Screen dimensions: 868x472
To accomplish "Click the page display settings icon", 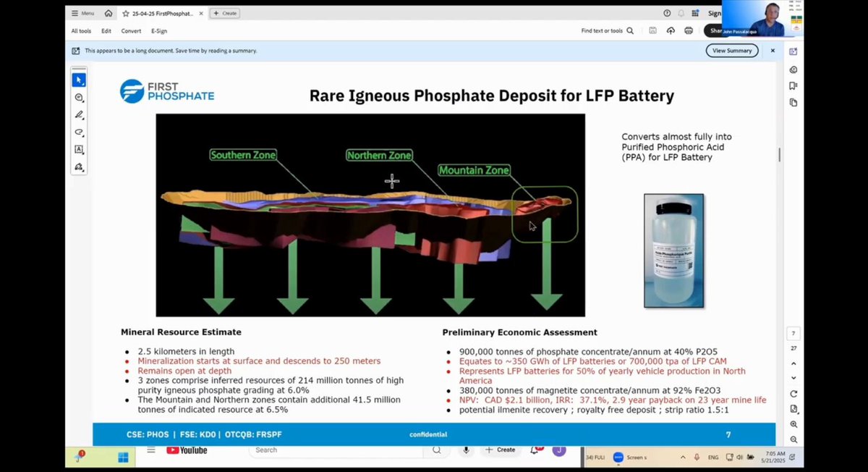I will pos(793,409).
